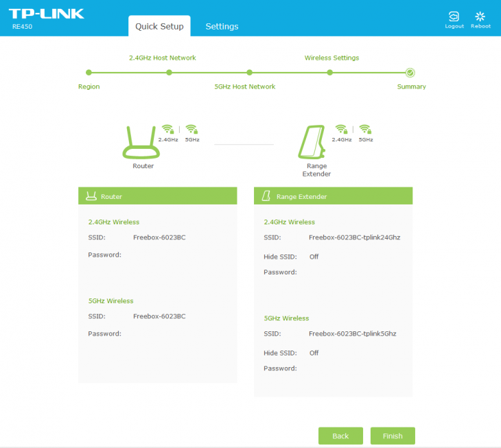Click the Router panel header title
501x448 pixels.
pos(111,197)
